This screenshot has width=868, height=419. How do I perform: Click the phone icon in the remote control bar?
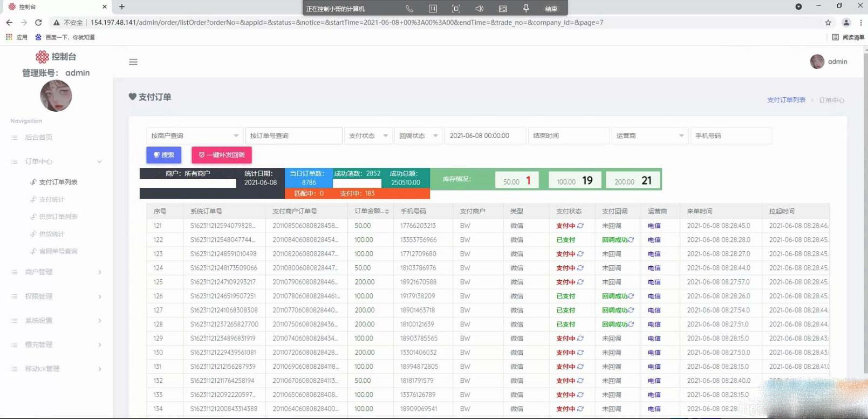409,9
